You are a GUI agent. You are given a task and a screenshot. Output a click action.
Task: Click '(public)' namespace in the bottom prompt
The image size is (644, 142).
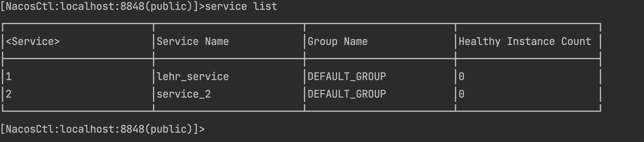168,129
